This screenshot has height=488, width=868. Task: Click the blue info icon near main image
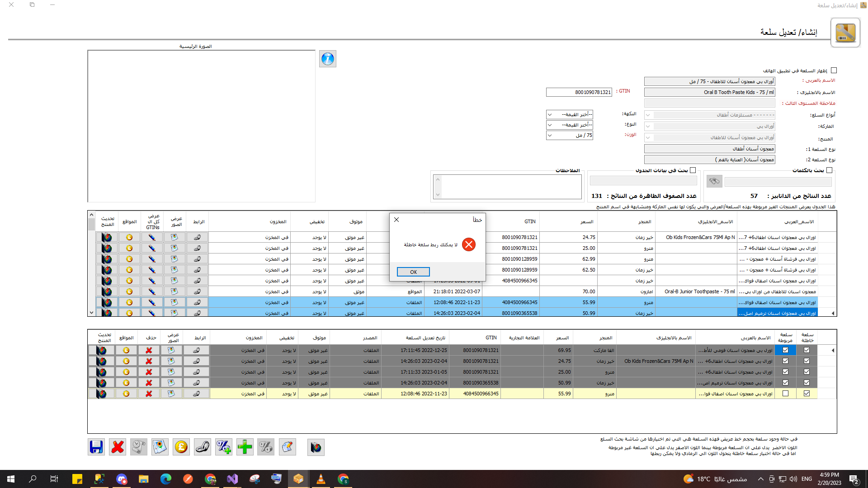point(328,59)
